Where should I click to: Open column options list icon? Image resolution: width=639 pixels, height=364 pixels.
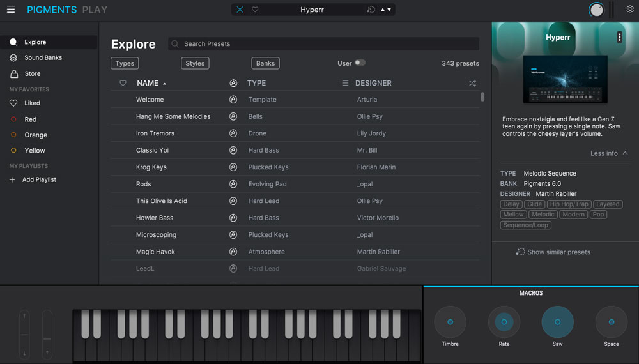click(345, 83)
